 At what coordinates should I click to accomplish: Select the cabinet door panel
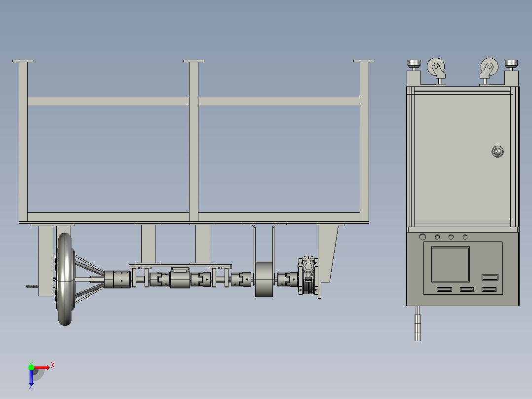tap(462, 157)
